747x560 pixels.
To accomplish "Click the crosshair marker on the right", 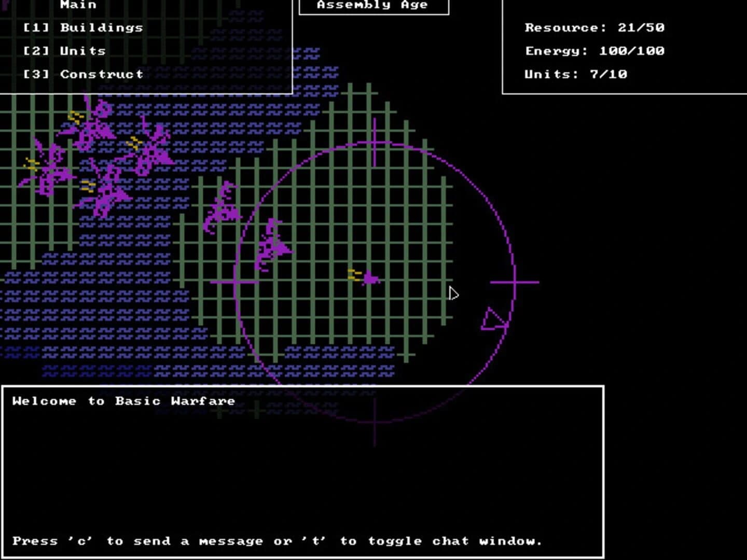I will [x=515, y=282].
